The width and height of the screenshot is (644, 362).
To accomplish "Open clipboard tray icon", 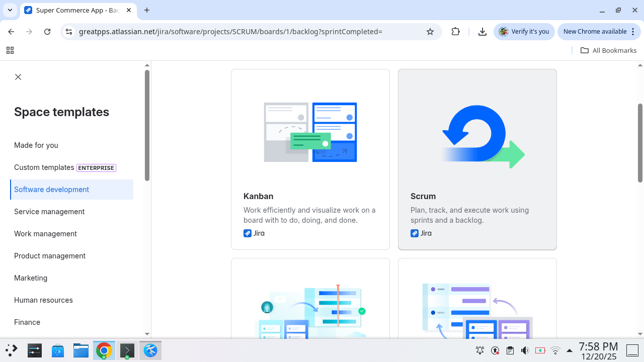I will (x=510, y=350).
